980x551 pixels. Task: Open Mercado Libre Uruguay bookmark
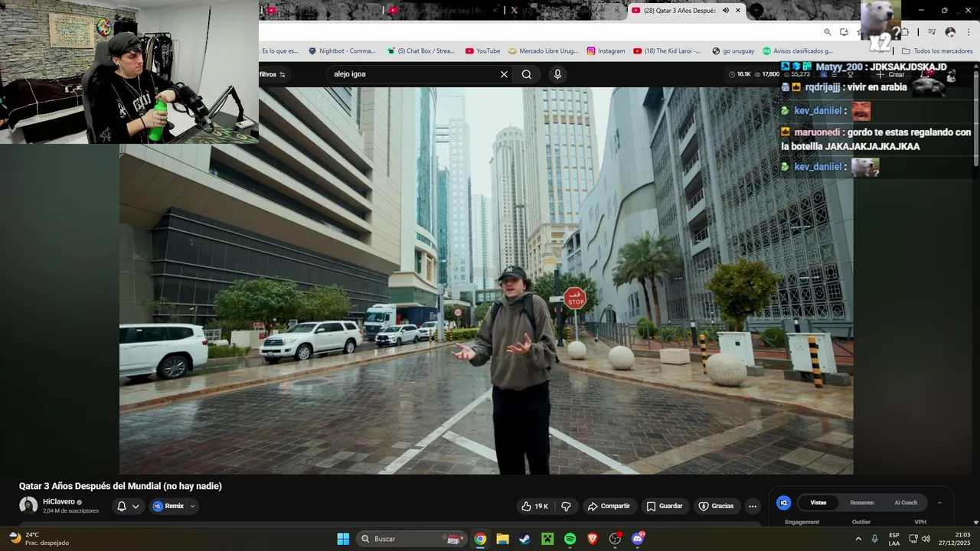pyautogui.click(x=544, y=51)
